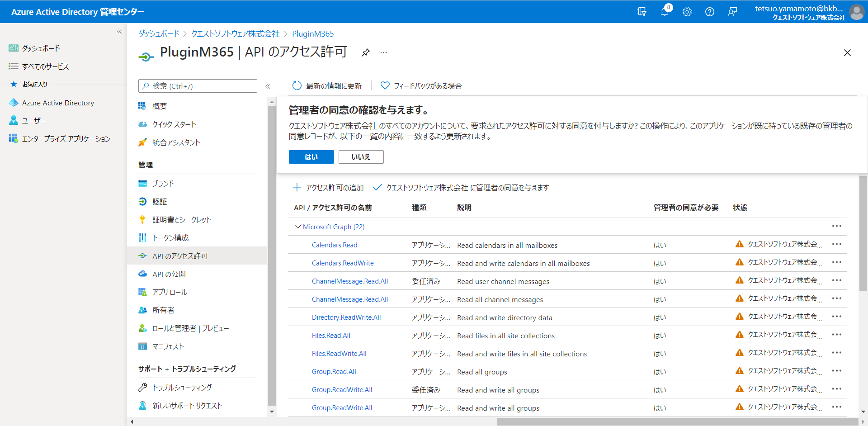Refresh with 最新の情報に更新
868x426 pixels.
click(x=327, y=85)
